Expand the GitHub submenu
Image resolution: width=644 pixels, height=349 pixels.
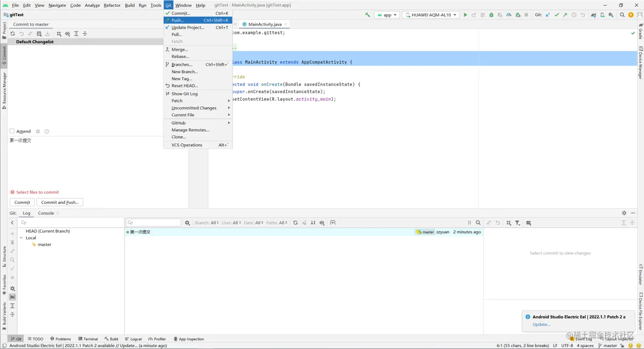click(198, 123)
